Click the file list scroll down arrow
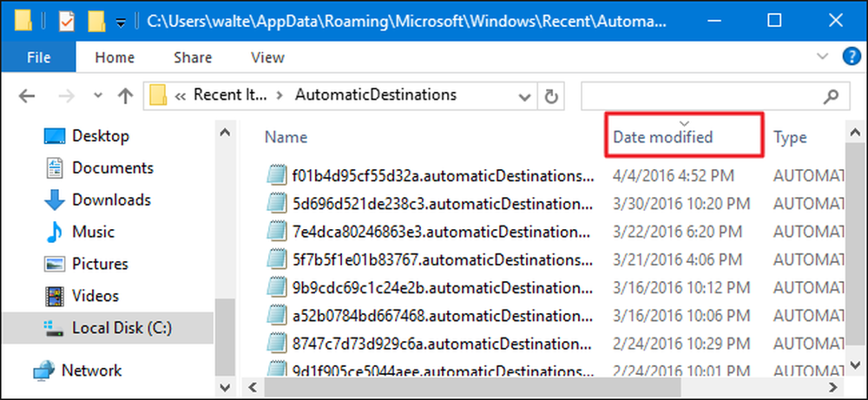 855,365
